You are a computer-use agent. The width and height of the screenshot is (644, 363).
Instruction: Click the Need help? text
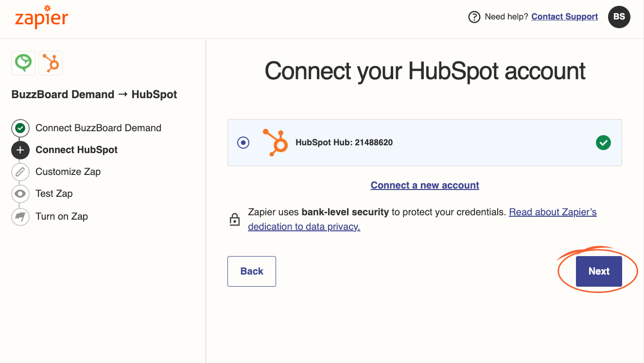(x=506, y=17)
